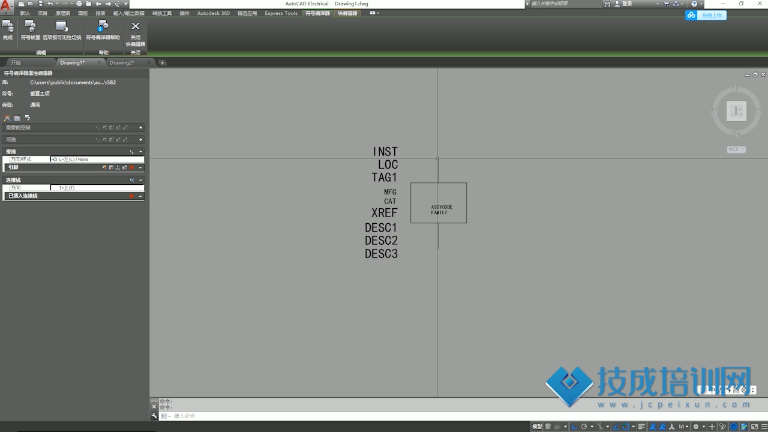Click the command line wrench customize icon

pos(154,416)
